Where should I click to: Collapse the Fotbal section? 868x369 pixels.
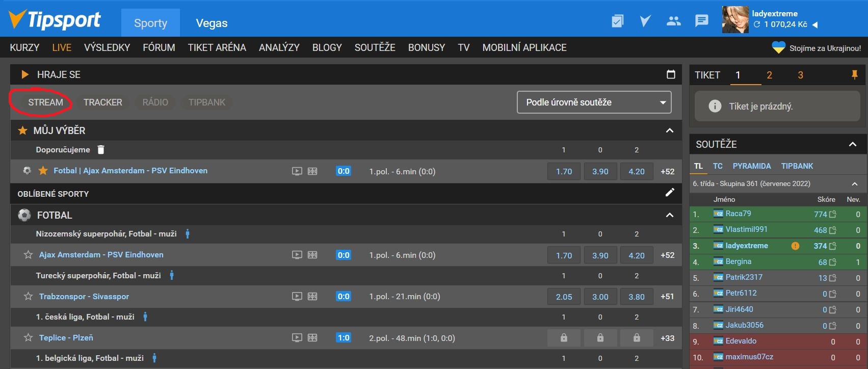click(x=670, y=215)
